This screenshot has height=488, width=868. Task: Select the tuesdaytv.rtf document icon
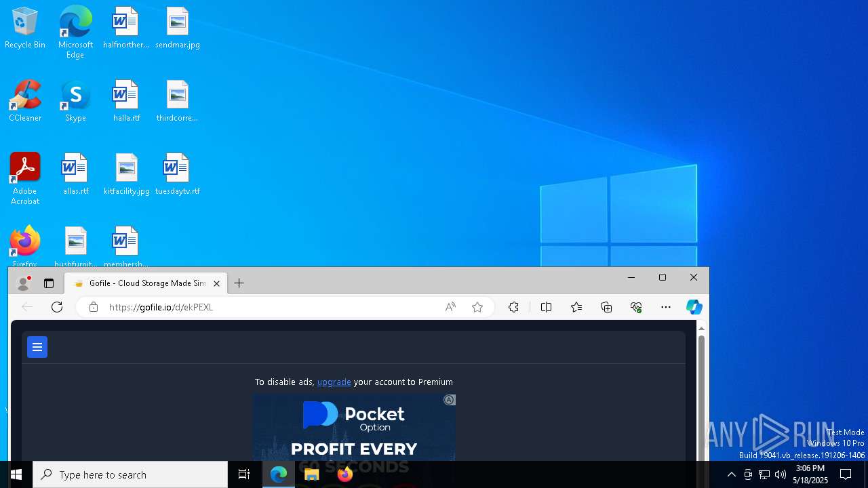177,175
